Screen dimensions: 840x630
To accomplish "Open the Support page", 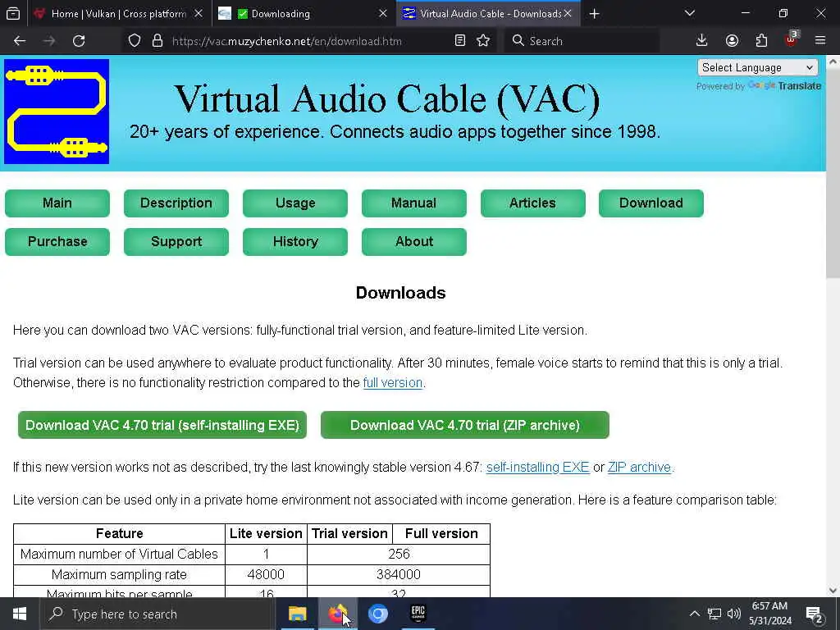I will coord(176,242).
